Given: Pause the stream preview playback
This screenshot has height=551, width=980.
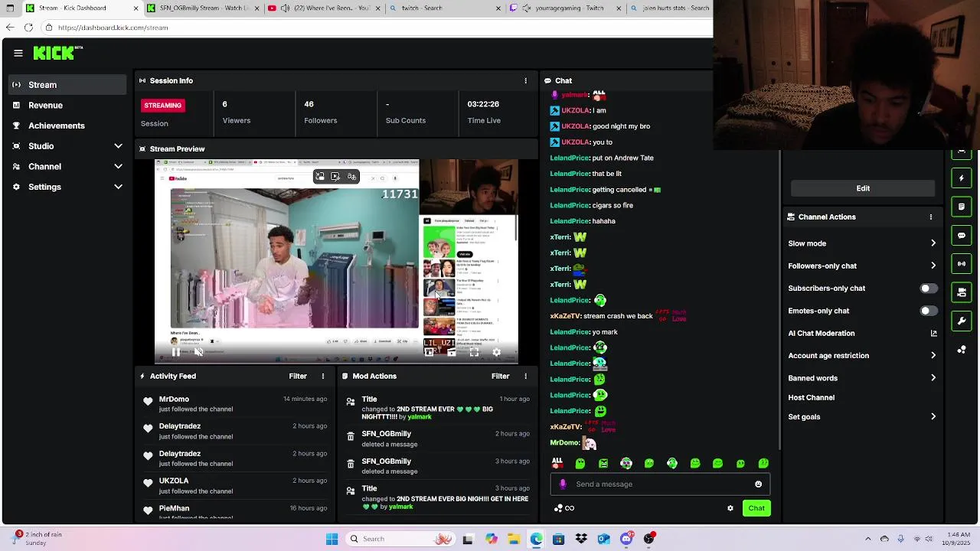Looking at the screenshot, I should tap(175, 352).
